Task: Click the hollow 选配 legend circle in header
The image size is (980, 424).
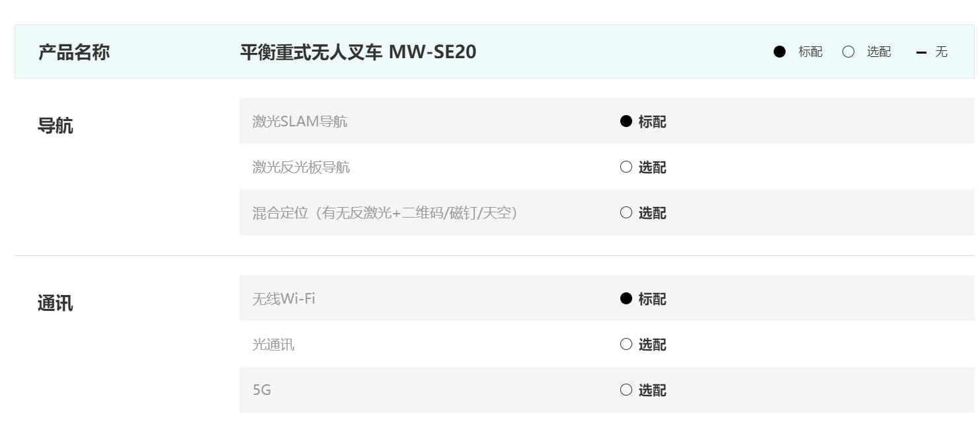Action: 848,52
